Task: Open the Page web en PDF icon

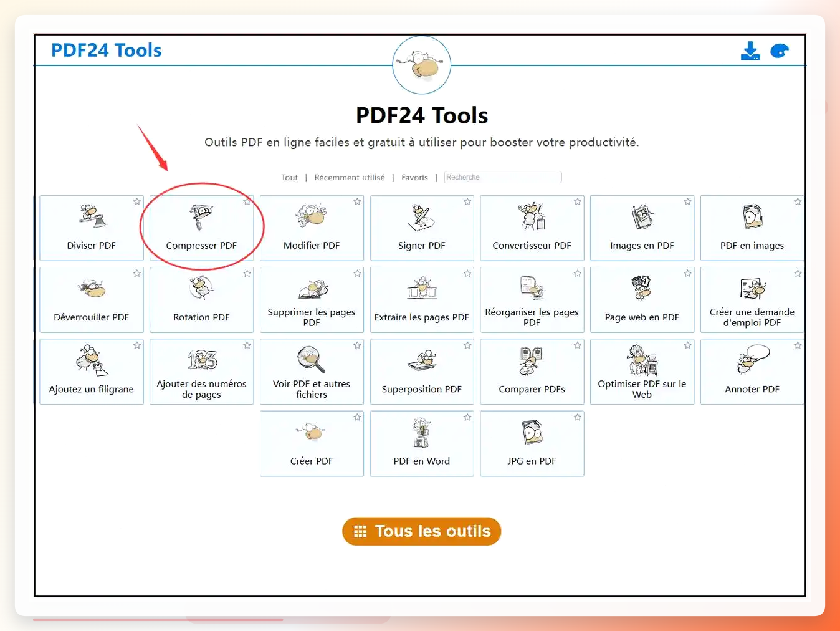Action: tap(642, 287)
